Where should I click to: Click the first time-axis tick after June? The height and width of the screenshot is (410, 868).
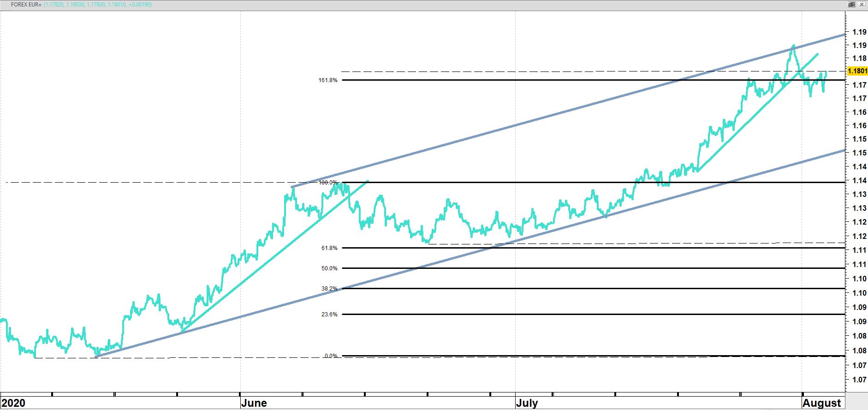[x=303, y=394]
